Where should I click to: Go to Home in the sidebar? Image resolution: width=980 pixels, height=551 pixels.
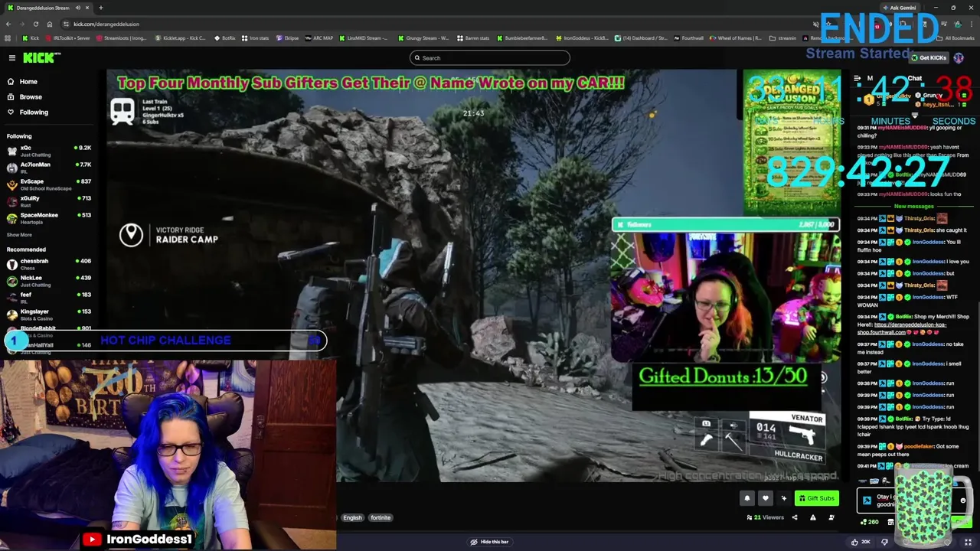(28, 81)
